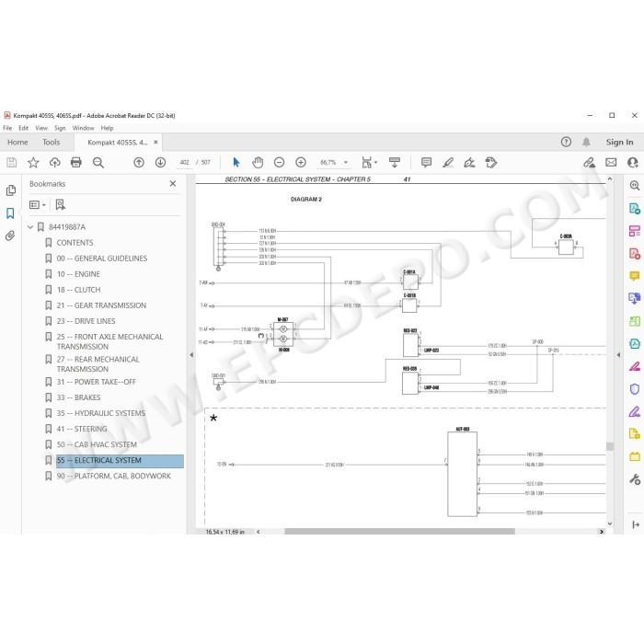This screenshot has width=644, height=644.
Task: Open Search tool in right pane
Action: click(635, 186)
